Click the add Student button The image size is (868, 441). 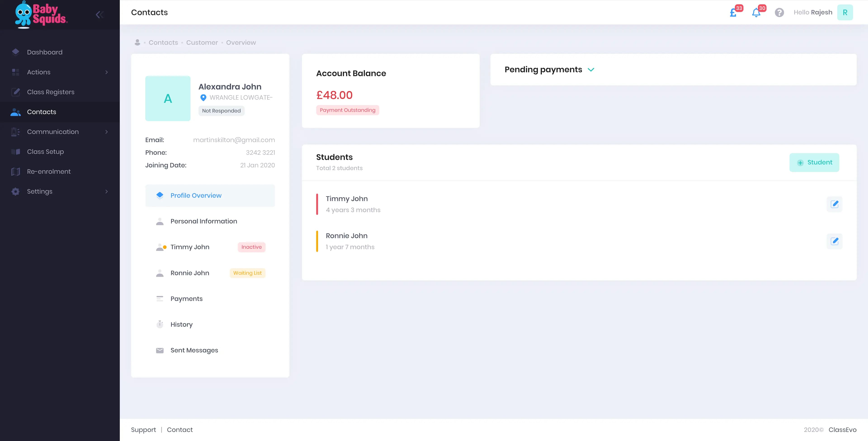(814, 162)
